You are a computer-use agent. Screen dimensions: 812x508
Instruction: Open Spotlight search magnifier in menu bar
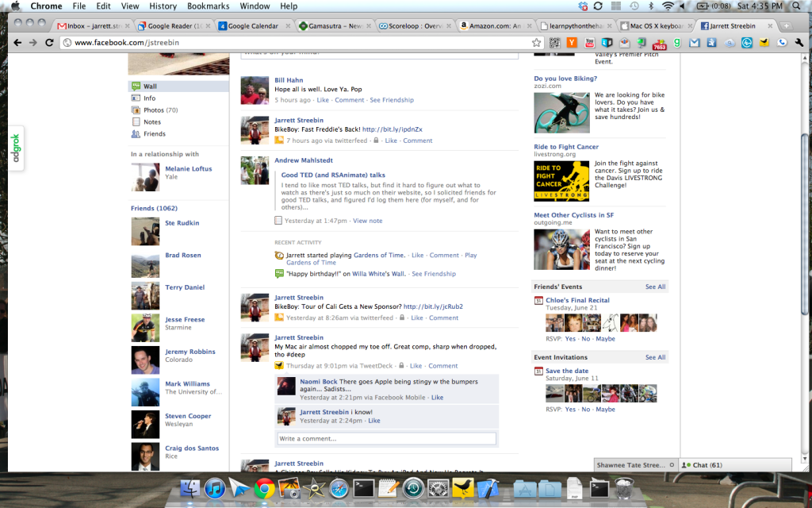point(796,6)
